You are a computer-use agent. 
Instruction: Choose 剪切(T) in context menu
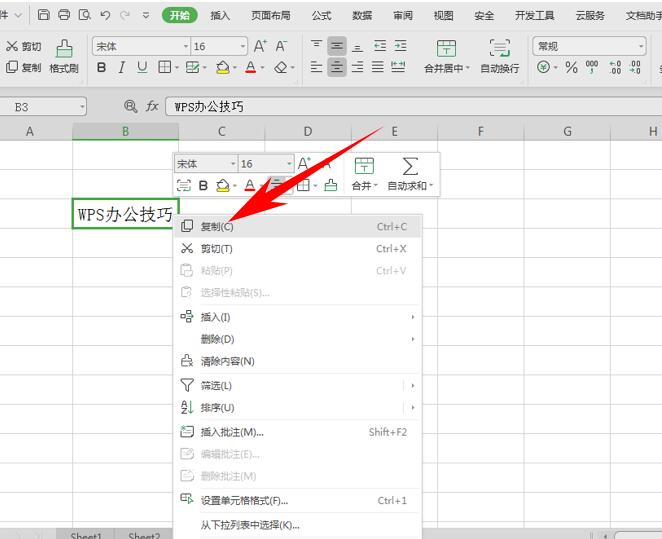[298, 249]
